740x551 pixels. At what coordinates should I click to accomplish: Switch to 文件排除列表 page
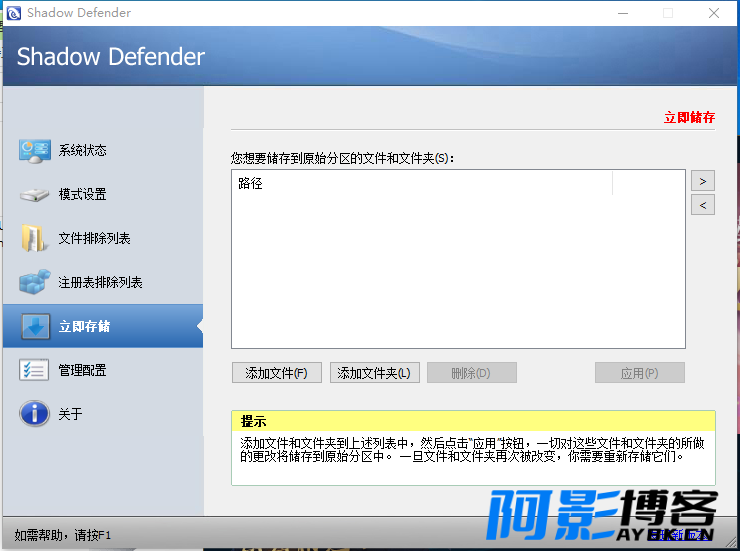click(103, 238)
